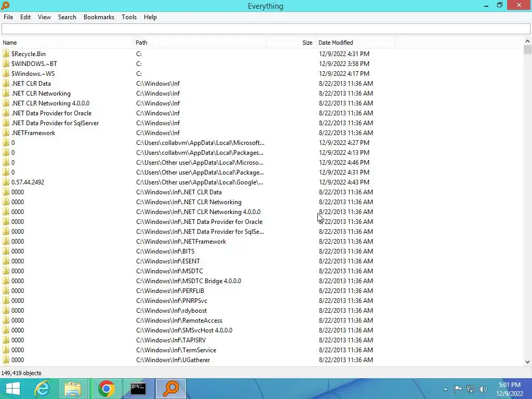Select path C:\Users\collabvm\AppData\Local\Microsoft...

(200, 142)
